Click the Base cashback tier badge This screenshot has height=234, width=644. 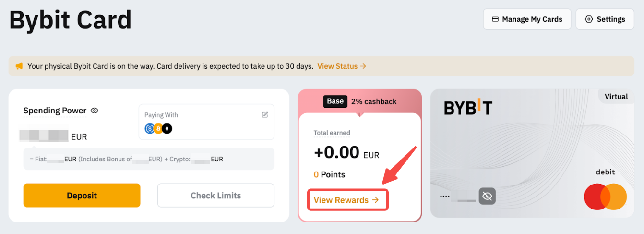(x=335, y=101)
